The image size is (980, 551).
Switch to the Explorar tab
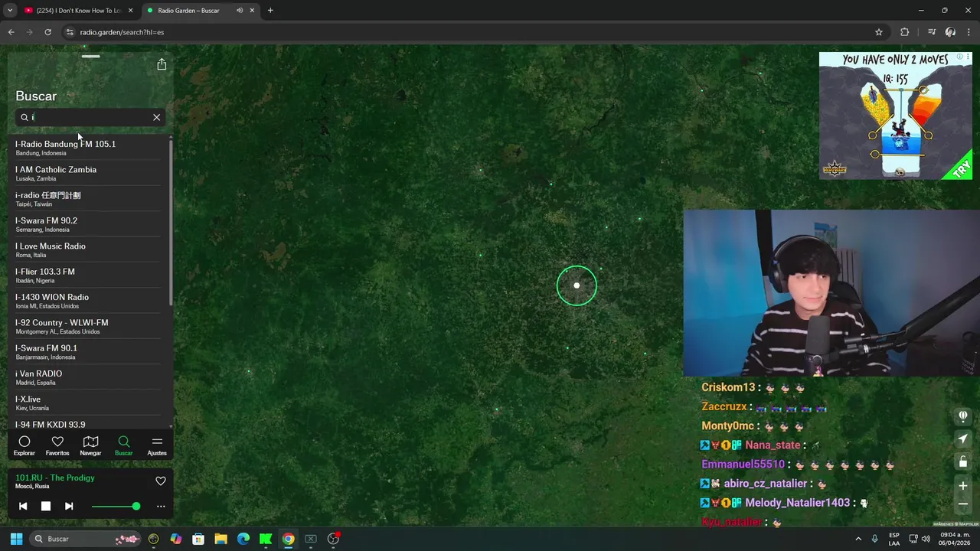[x=24, y=445]
